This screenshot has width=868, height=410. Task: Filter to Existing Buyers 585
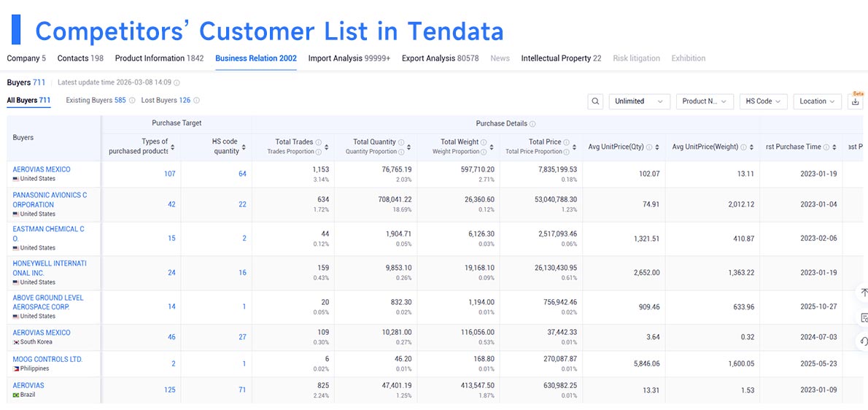point(96,101)
